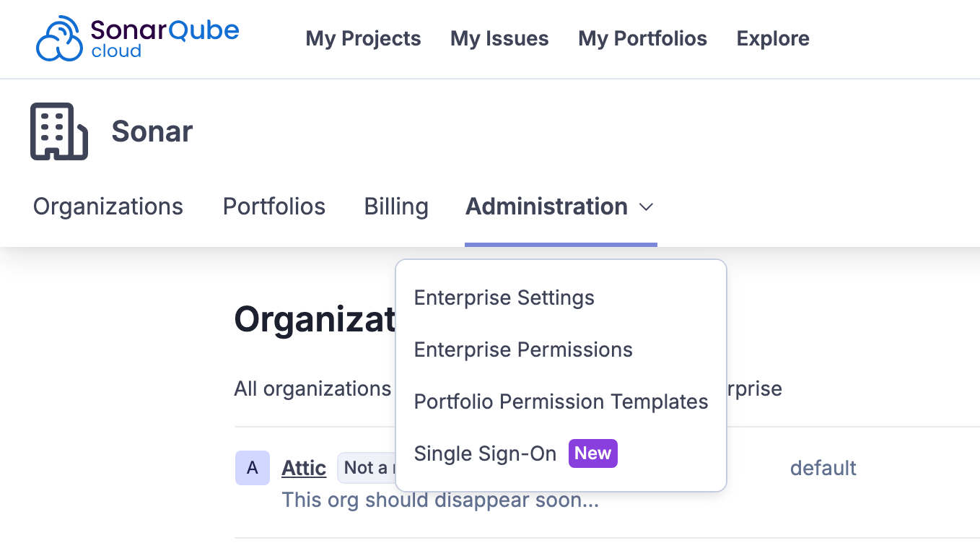This screenshot has height=556, width=980.
Task: Click the Attic organization avatar letter A
Action: (x=252, y=468)
